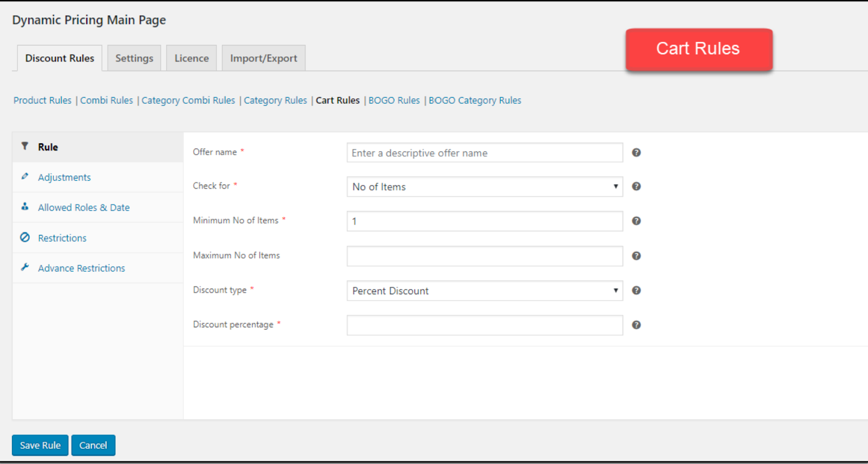Go to Category Rules link
The height and width of the screenshot is (464, 868).
point(275,100)
